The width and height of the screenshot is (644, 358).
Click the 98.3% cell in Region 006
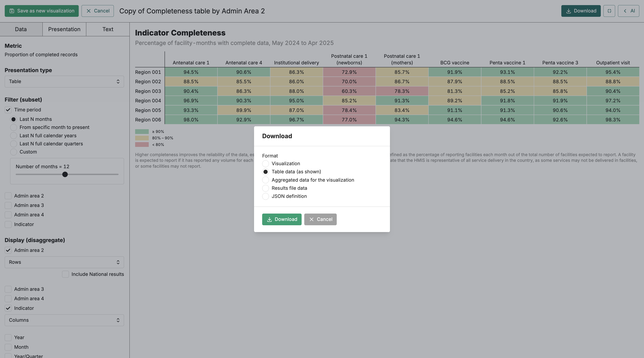coord(613,120)
